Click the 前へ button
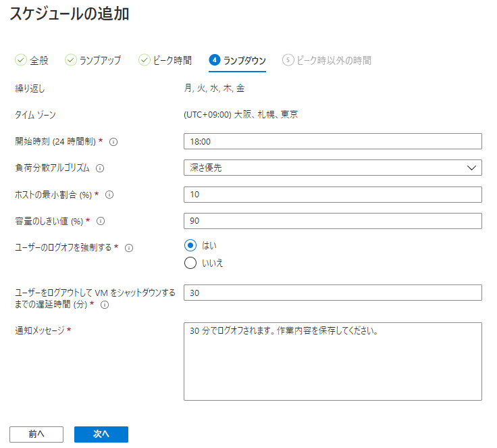 pyautogui.click(x=36, y=434)
